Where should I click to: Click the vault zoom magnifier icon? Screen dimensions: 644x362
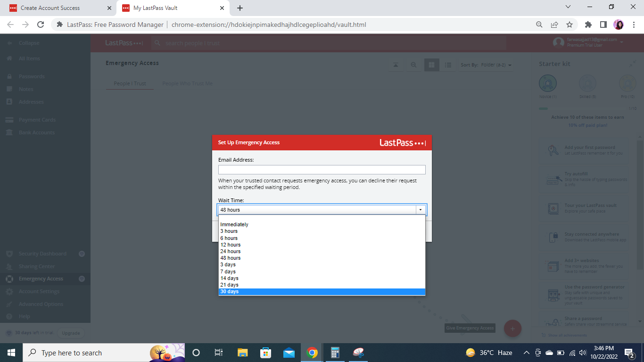point(413,65)
